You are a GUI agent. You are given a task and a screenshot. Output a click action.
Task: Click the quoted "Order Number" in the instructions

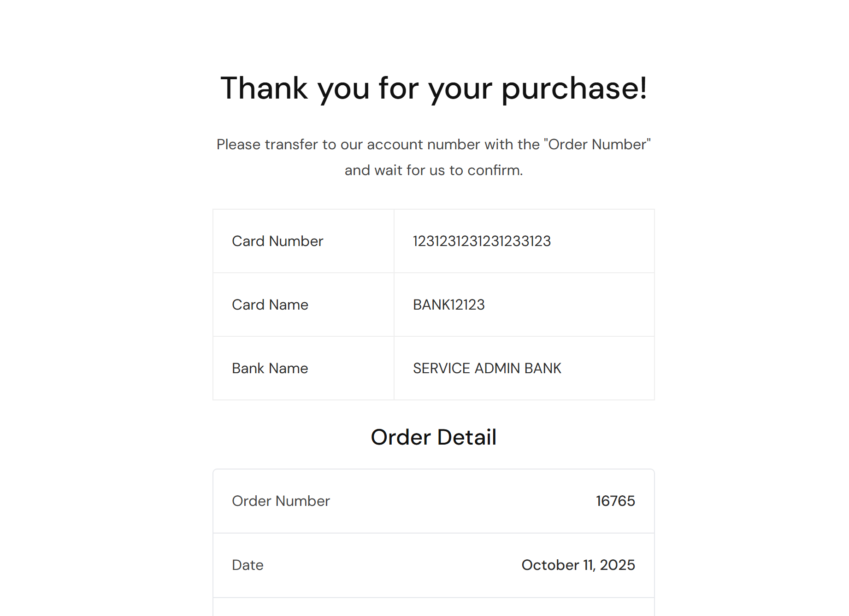click(x=597, y=144)
